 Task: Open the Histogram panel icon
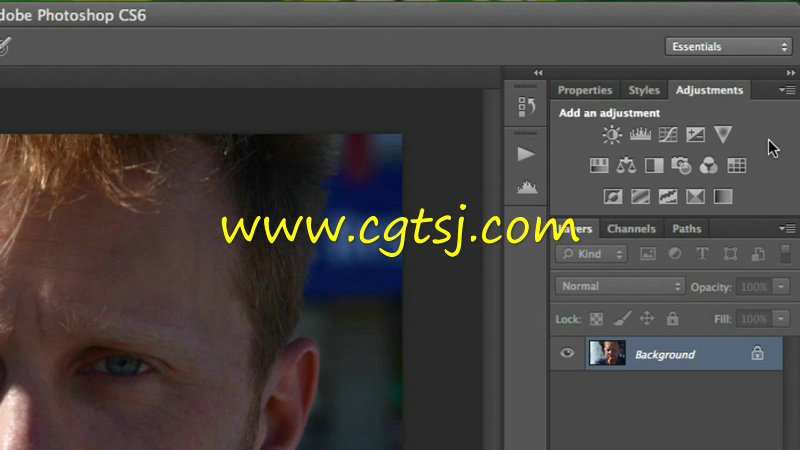[x=527, y=187]
